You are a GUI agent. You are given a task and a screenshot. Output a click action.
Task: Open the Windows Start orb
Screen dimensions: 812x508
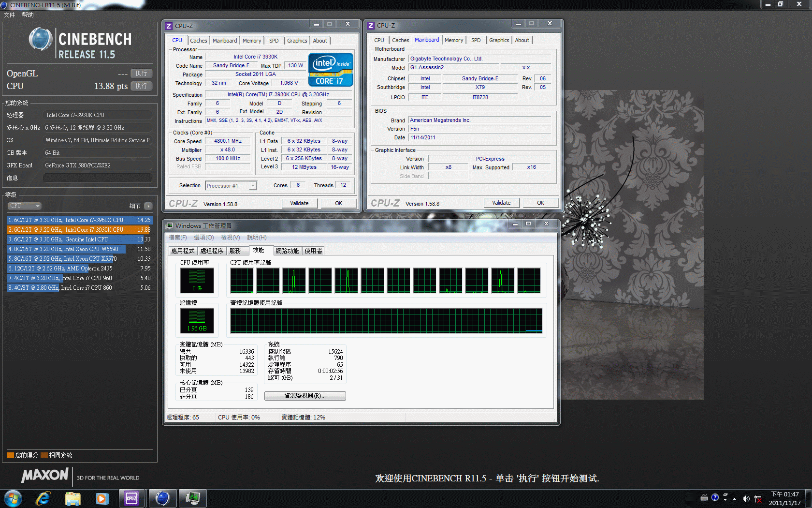point(13,498)
